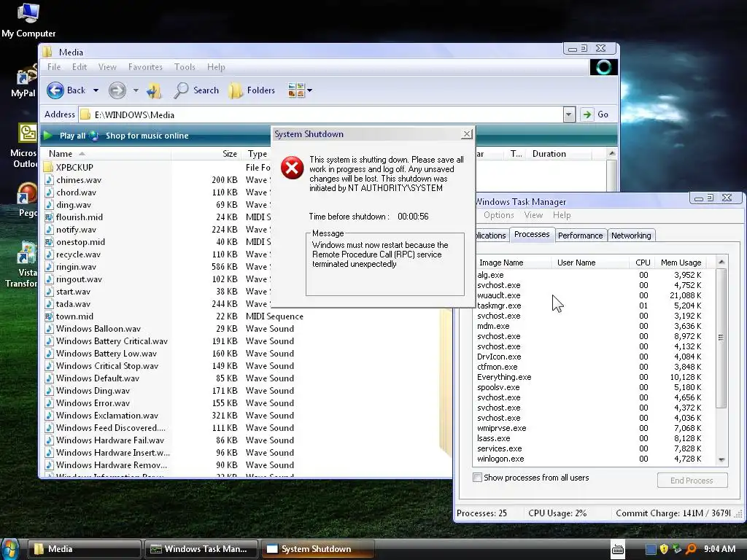Click the Windows Start orb

click(x=9, y=549)
